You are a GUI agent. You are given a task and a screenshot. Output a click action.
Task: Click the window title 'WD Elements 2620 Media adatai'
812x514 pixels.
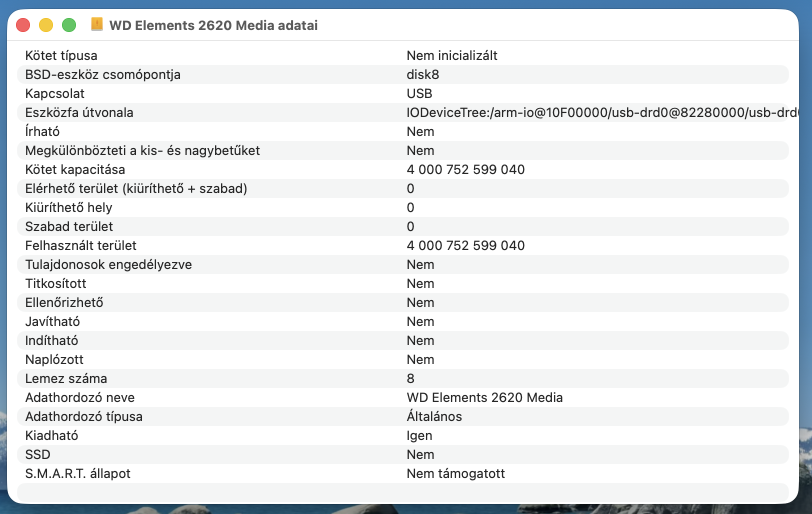tap(213, 25)
